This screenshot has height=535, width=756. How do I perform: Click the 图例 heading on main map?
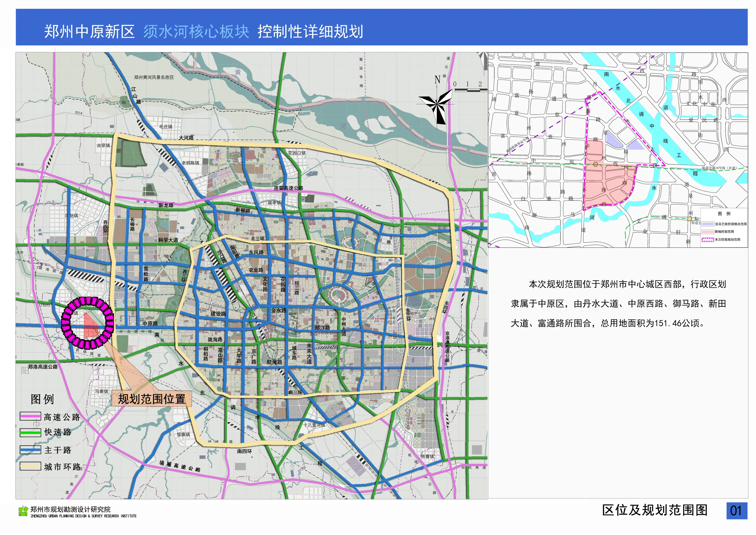tap(42, 399)
